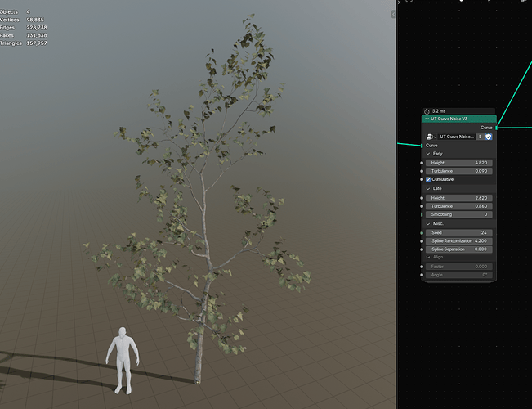
Task: Click the disabled Factor field
Action: (x=458, y=267)
